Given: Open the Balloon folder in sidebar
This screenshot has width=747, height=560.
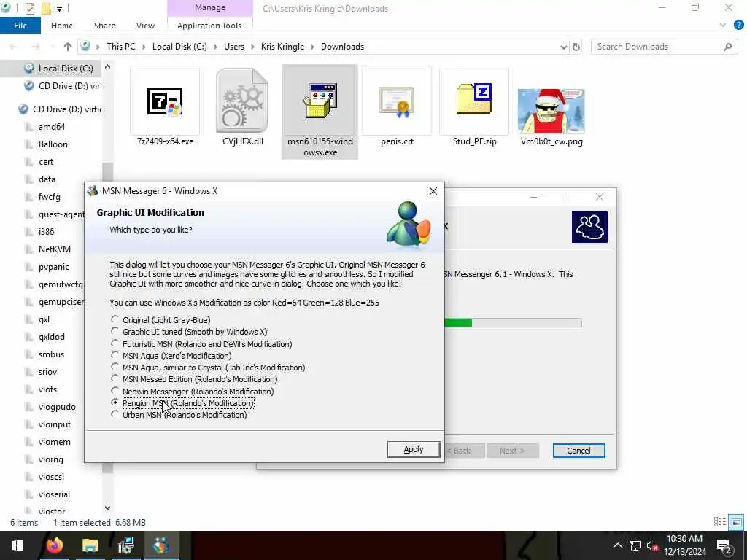Looking at the screenshot, I should pyautogui.click(x=53, y=144).
